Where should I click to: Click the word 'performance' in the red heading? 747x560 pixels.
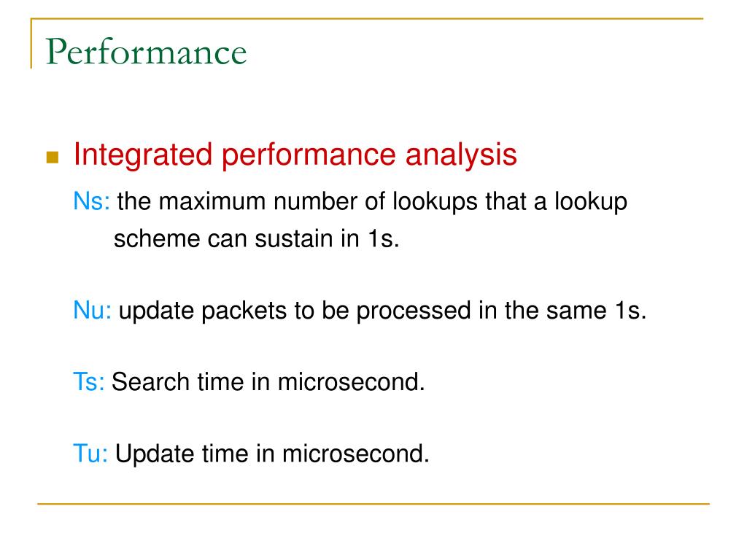coord(309,155)
